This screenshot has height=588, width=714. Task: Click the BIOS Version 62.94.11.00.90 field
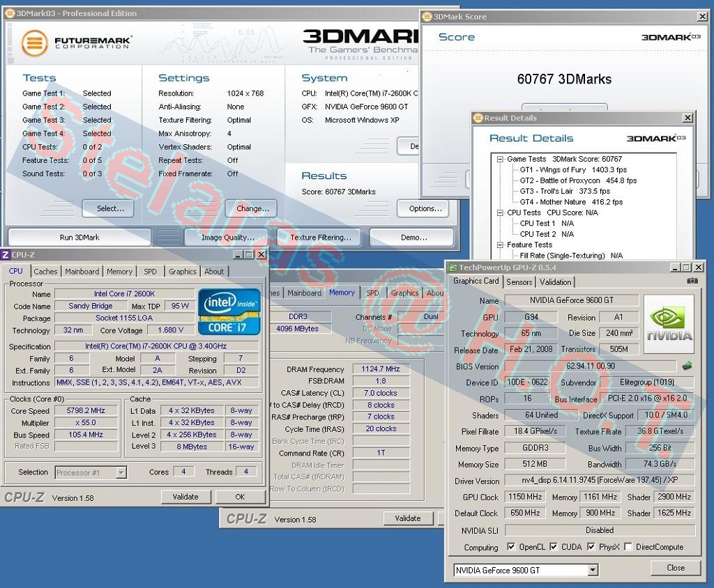590,366
